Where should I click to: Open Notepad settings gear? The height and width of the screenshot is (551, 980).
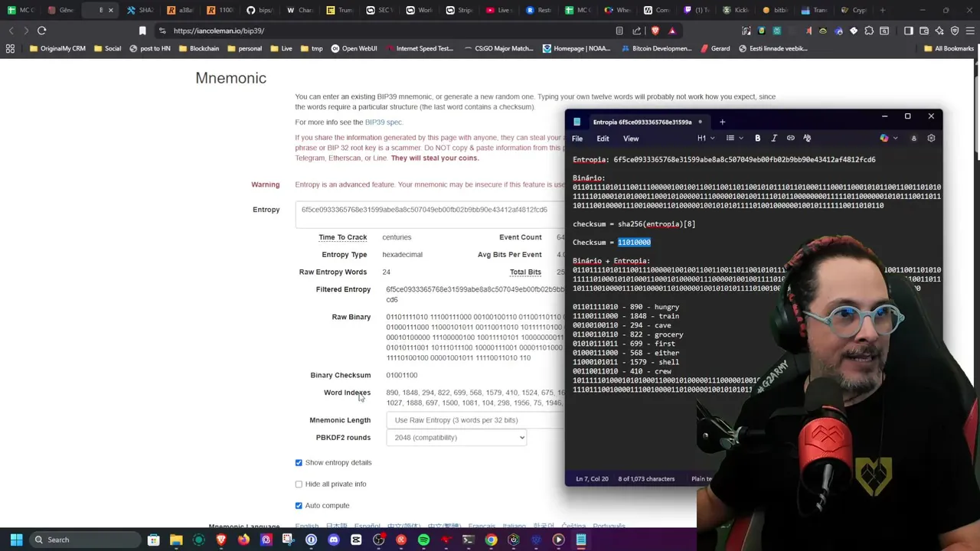[x=931, y=139]
